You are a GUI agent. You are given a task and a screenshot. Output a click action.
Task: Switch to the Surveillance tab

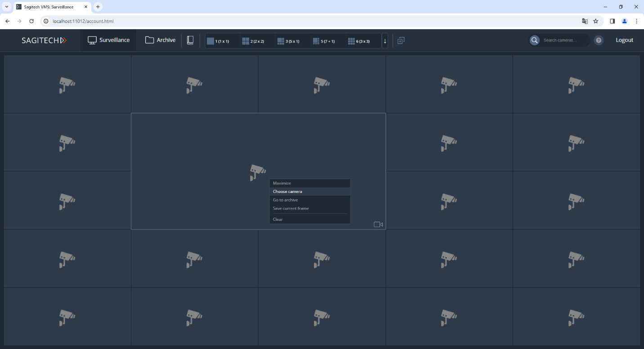(108, 40)
